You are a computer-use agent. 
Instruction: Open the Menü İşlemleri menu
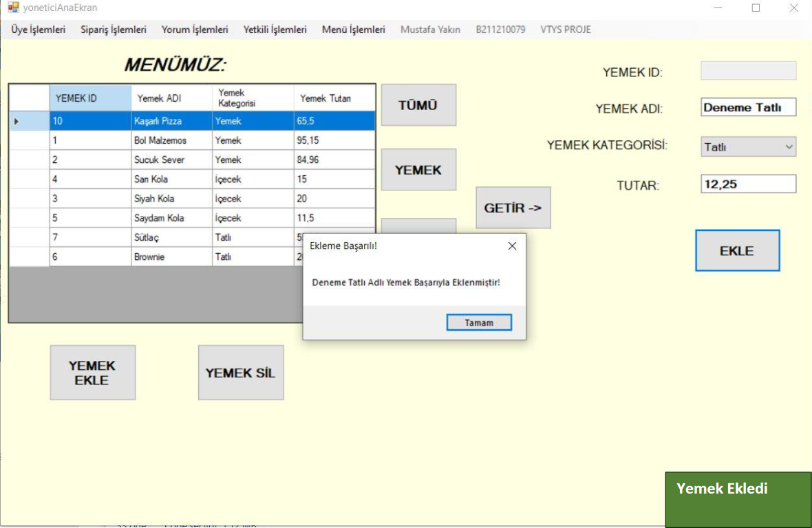point(354,30)
